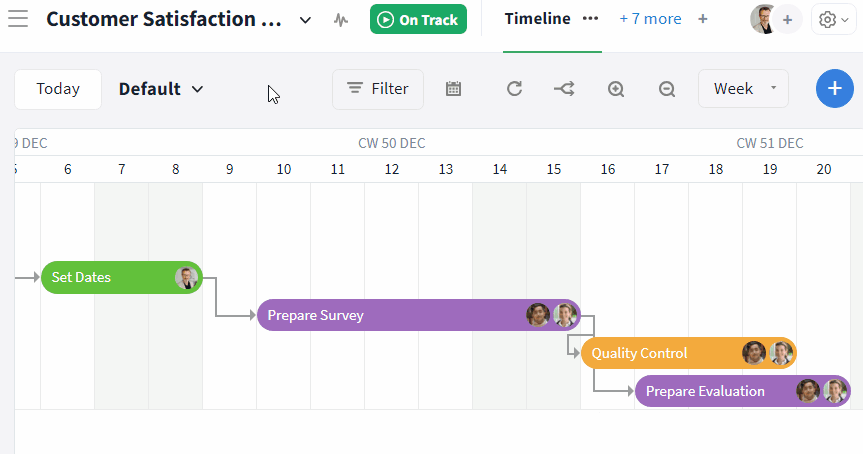Add a project member with the plus button
863x454 pixels.
788,19
